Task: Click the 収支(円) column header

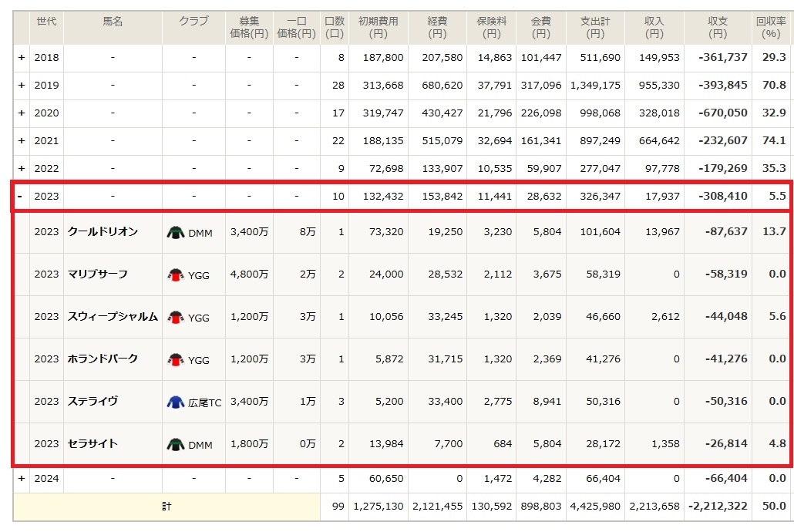Action: click(x=717, y=28)
